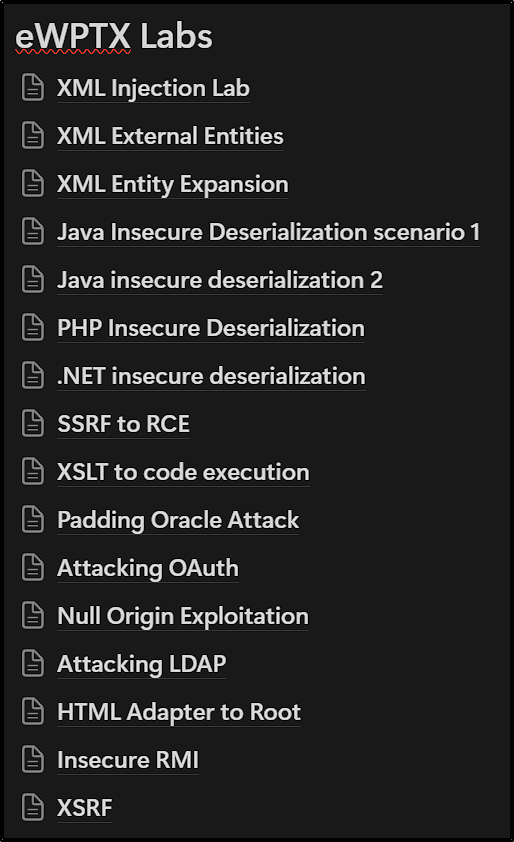The width and height of the screenshot is (514, 842).
Task: Open the .NET insecure deserialization page
Action: pos(212,376)
